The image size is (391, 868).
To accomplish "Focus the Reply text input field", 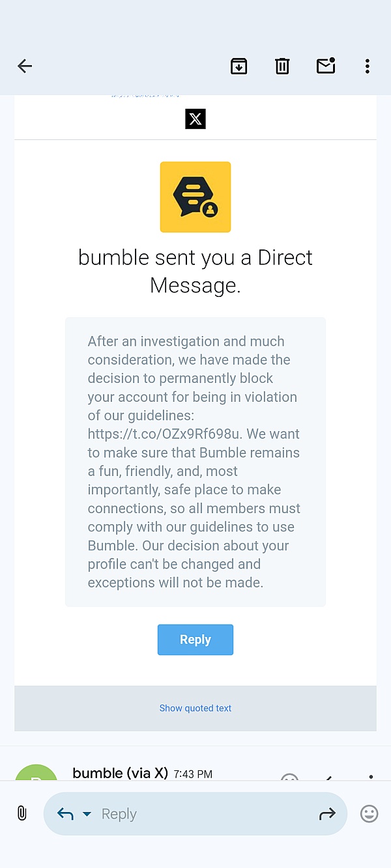I will [195, 814].
